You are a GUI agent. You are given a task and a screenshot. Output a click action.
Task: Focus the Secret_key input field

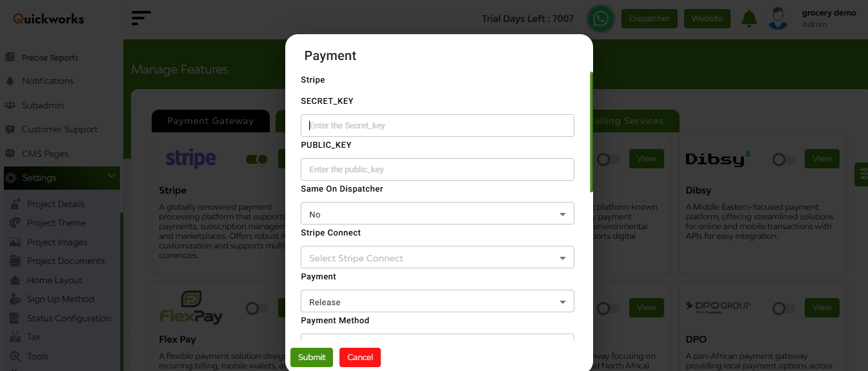(x=438, y=125)
